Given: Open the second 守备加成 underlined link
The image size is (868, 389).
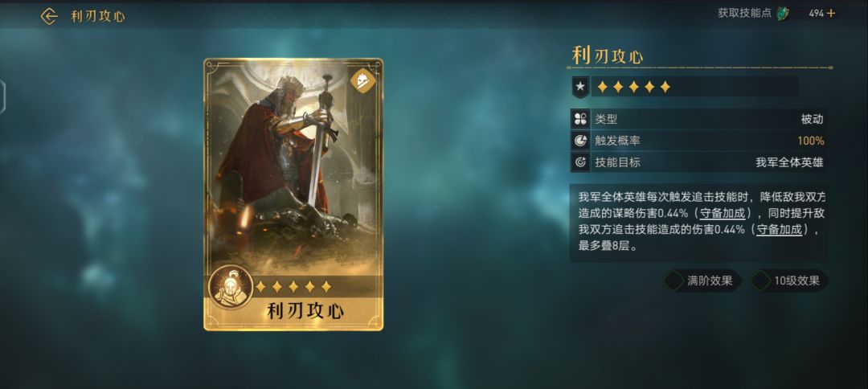Looking at the screenshot, I should (779, 230).
